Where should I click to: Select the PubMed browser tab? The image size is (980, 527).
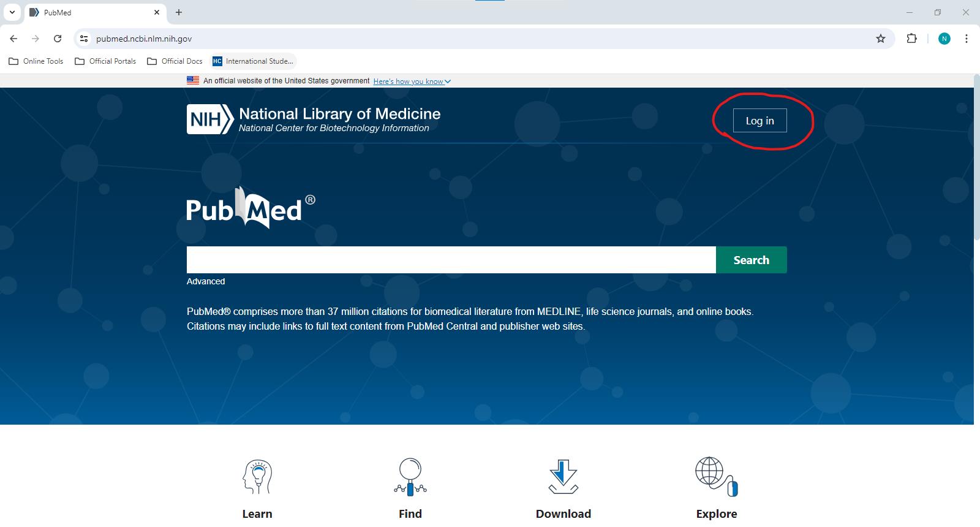96,12
